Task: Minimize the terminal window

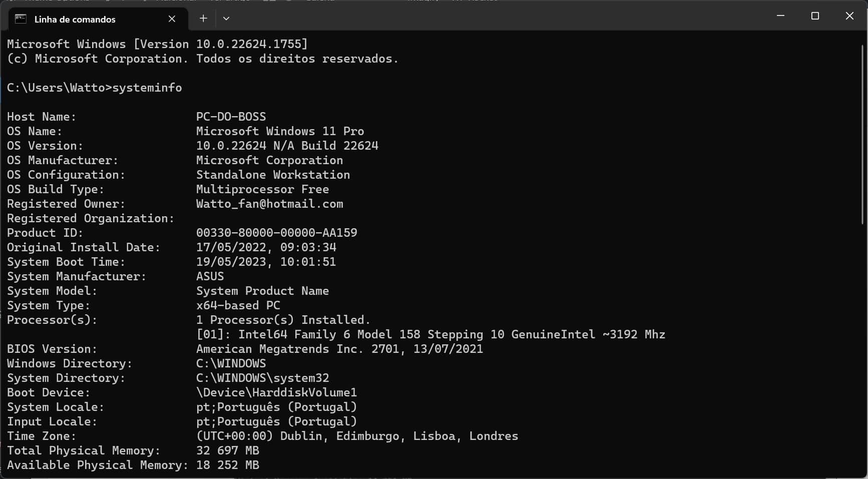Action: coord(780,16)
